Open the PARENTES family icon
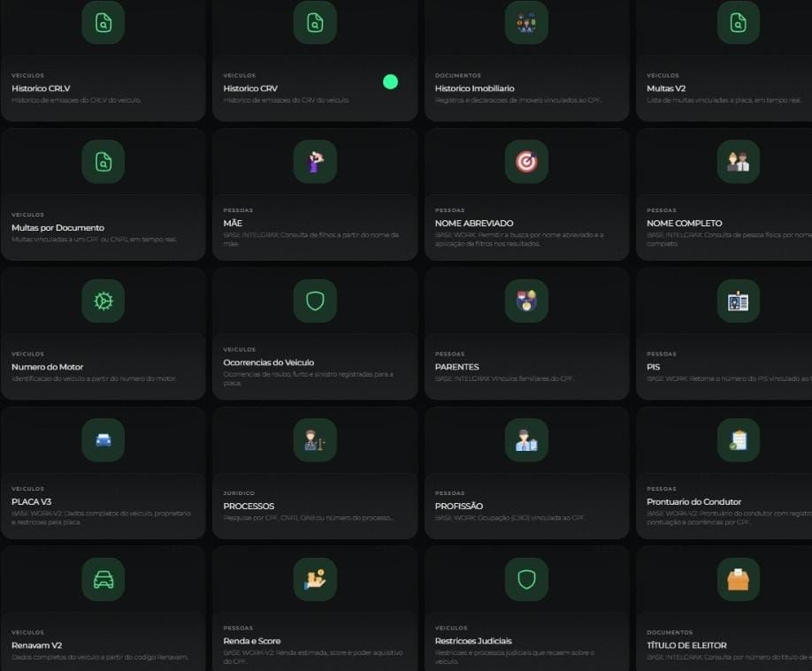Viewport: 812px width, 671px height. [526, 301]
